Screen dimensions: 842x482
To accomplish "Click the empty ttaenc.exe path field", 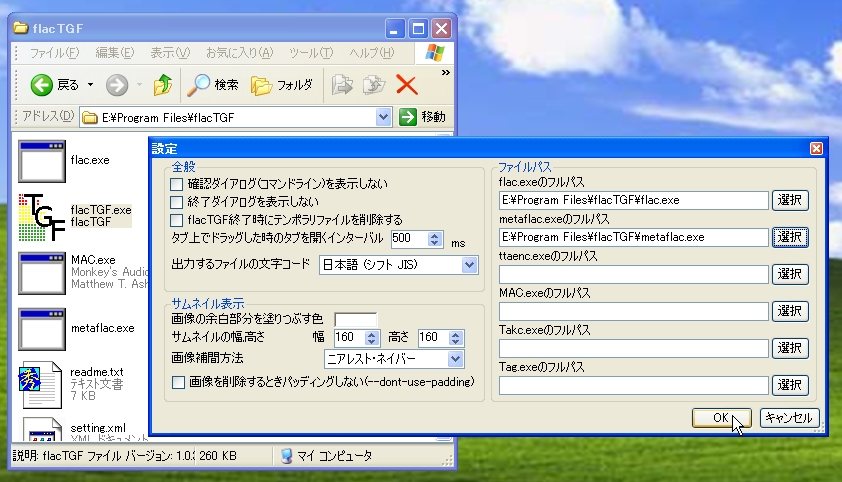I will click(x=634, y=274).
